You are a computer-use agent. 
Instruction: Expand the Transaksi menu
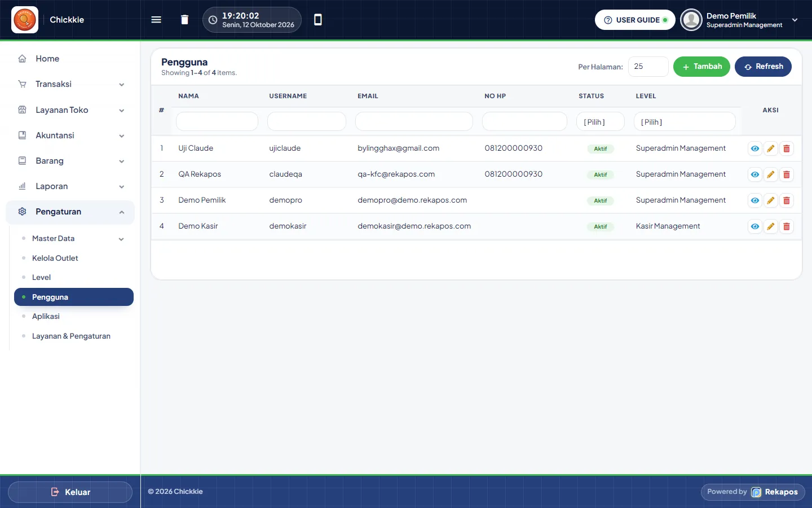coord(70,84)
